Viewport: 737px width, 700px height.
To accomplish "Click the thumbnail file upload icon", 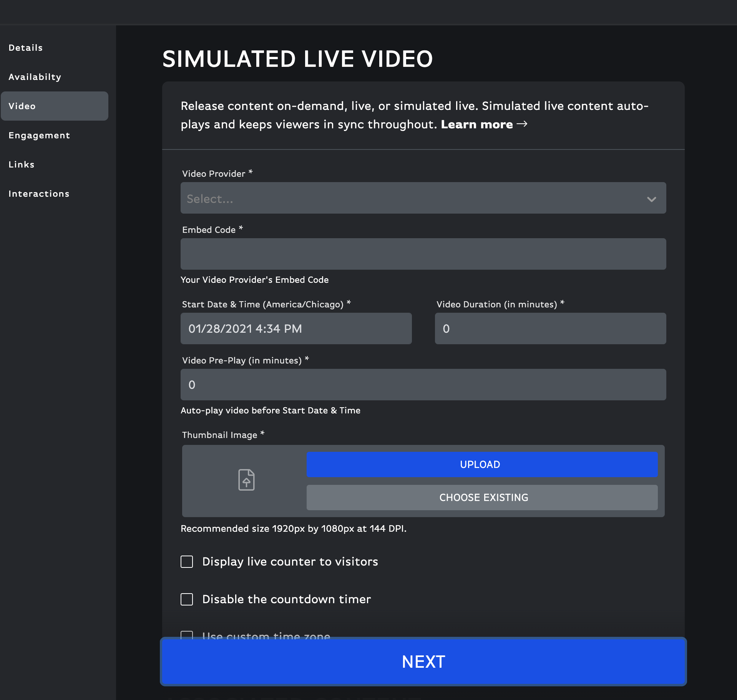I will tap(246, 480).
